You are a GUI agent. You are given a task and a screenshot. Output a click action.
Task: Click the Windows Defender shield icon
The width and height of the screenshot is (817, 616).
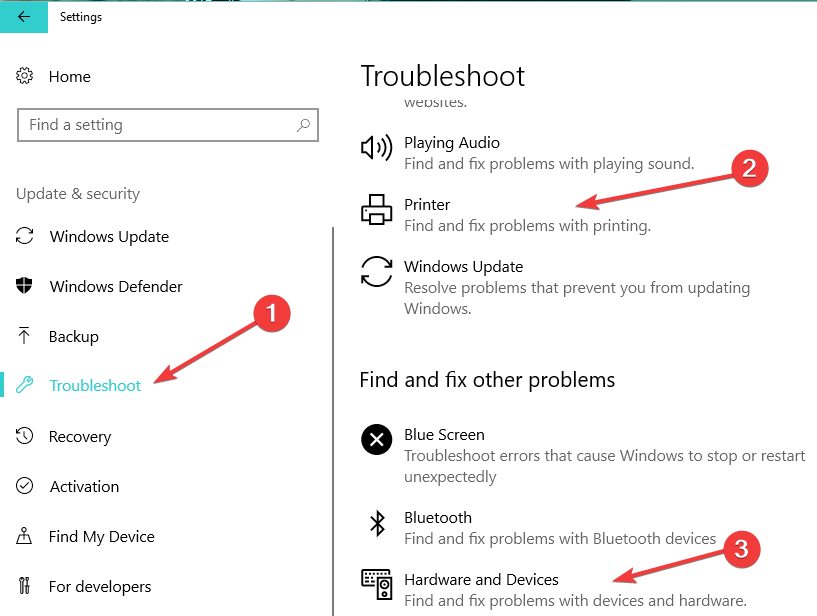[x=24, y=285]
